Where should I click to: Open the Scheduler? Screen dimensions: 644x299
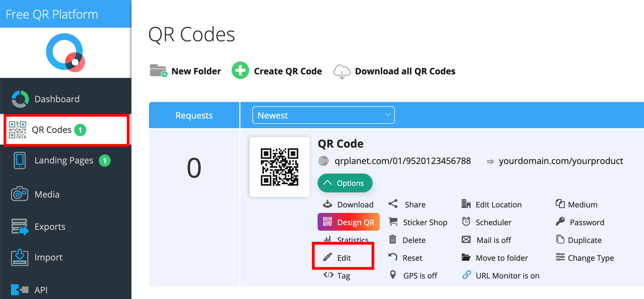[x=493, y=222]
